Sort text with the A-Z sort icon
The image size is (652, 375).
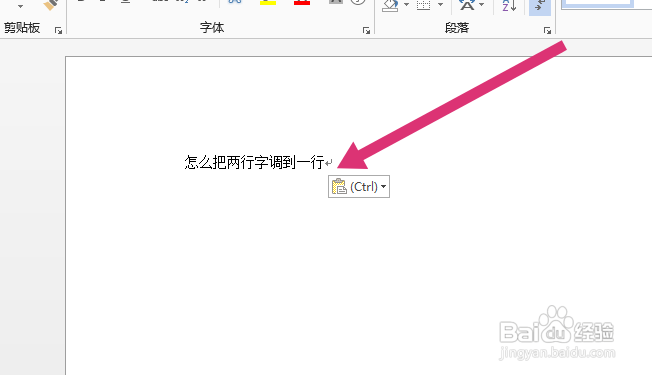click(x=509, y=5)
